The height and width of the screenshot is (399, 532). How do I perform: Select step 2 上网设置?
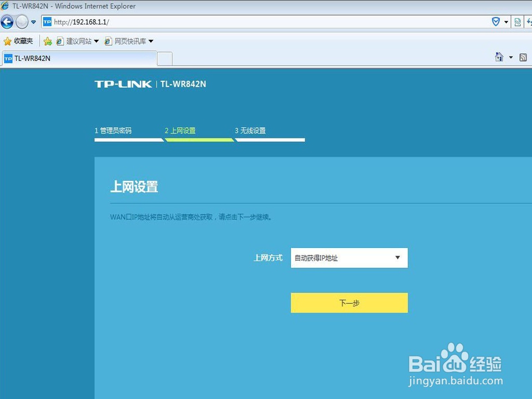click(180, 131)
